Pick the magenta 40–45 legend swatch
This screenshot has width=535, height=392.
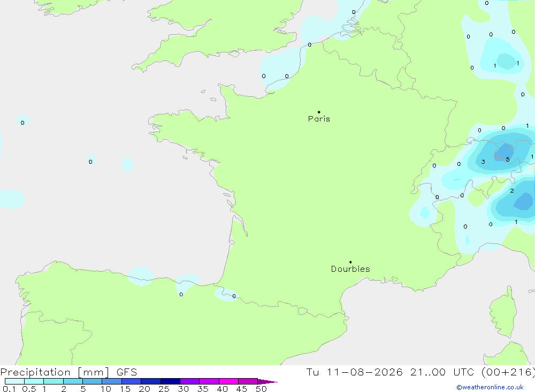coord(228,381)
